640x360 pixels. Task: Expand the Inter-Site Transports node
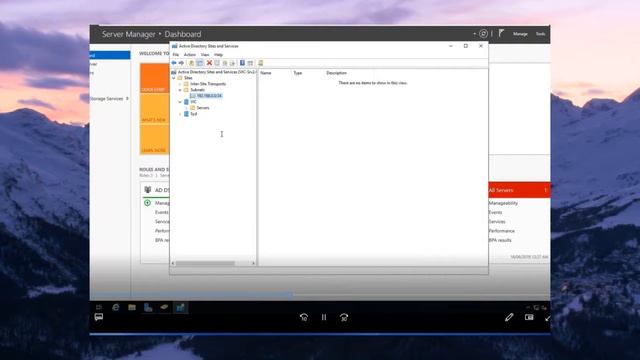pos(180,84)
